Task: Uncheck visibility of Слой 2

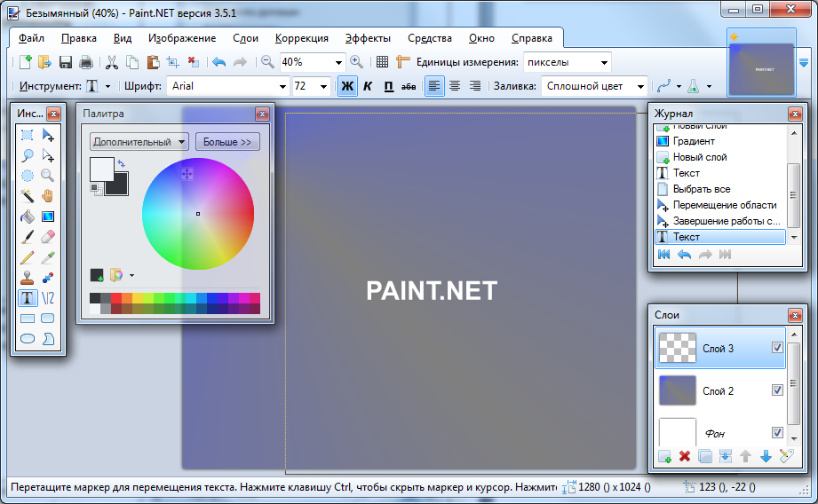Action: pos(777,390)
